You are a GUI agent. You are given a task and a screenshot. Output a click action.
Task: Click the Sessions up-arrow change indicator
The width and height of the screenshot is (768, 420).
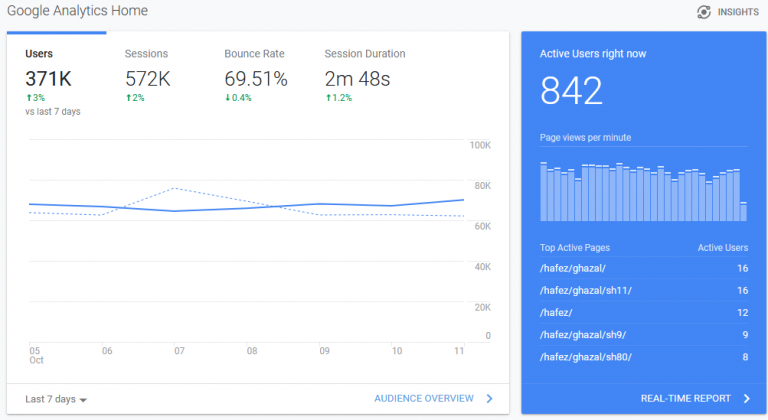point(128,98)
